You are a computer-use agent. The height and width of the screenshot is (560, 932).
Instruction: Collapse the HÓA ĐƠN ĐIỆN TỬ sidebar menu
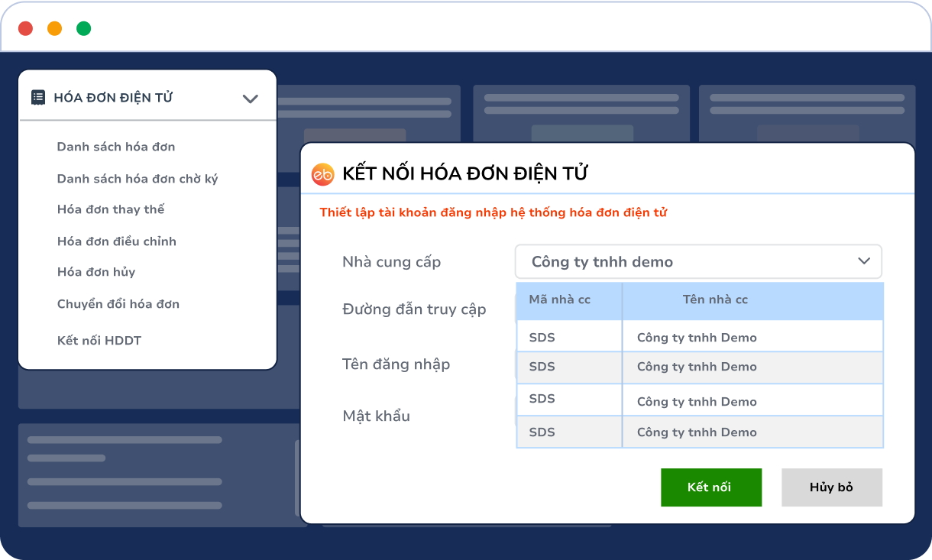click(x=251, y=99)
